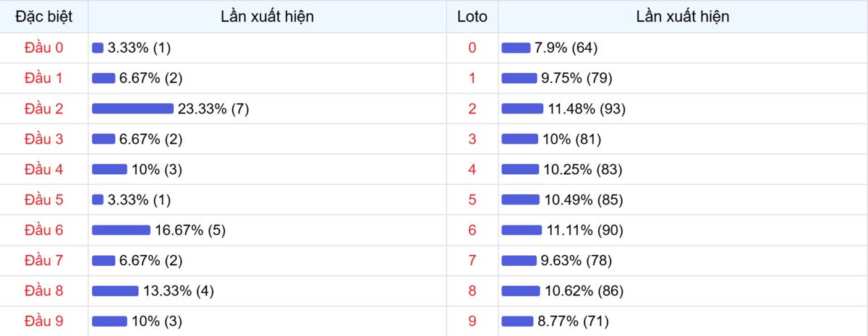Click the 11.48% bar for Loto 2
Screen dimensions: 868x336
522,108
